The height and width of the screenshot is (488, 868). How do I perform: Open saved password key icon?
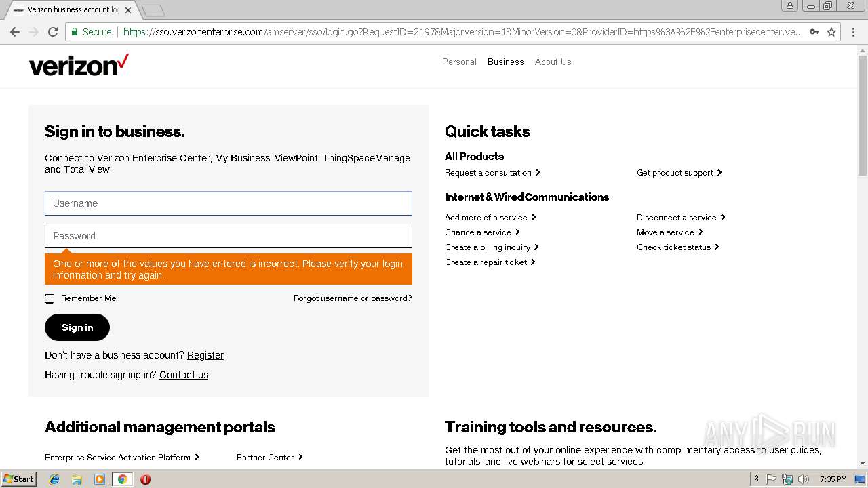click(x=814, y=32)
